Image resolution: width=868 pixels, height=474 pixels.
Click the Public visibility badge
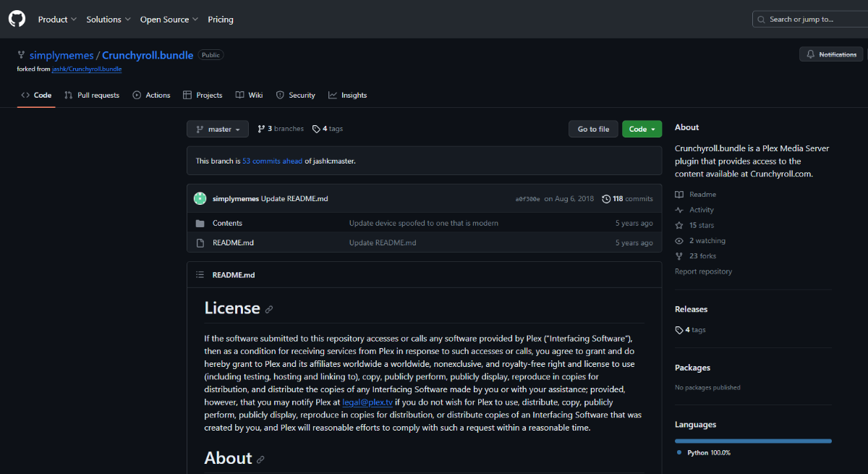210,55
